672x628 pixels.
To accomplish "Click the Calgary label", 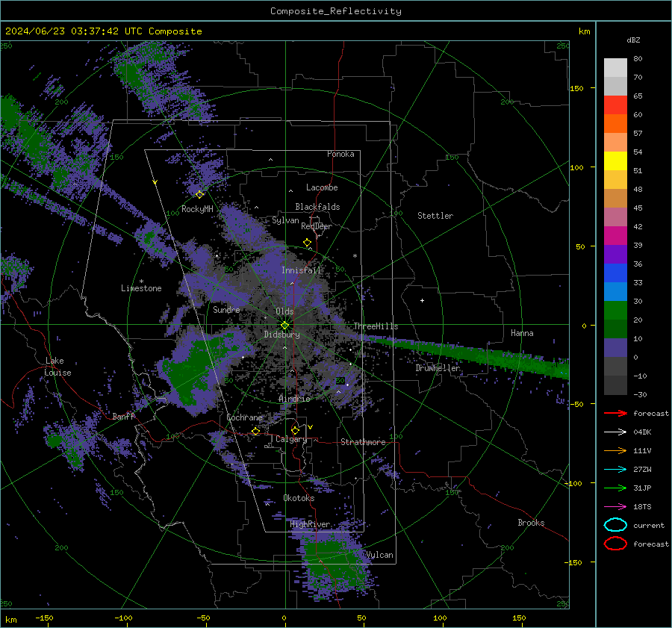I will point(291,439).
